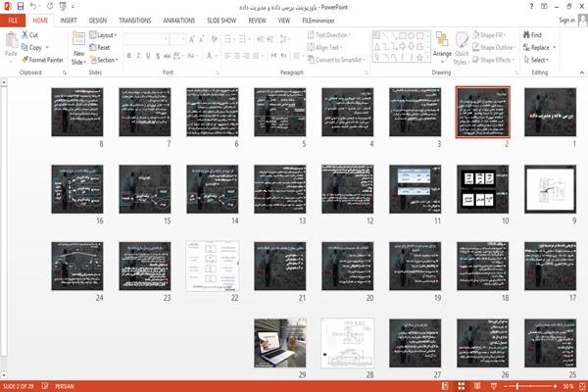Click Sign in link
Viewport: 588px width, 392px height.
566,21
